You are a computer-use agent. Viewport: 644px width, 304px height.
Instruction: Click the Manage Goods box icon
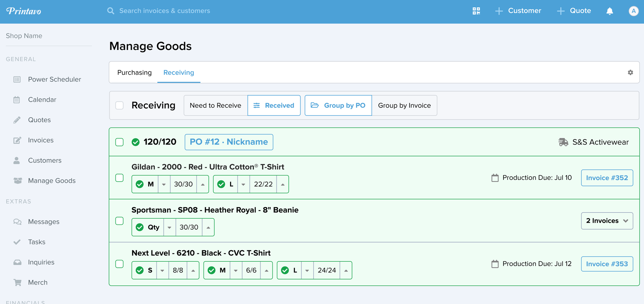click(x=18, y=181)
